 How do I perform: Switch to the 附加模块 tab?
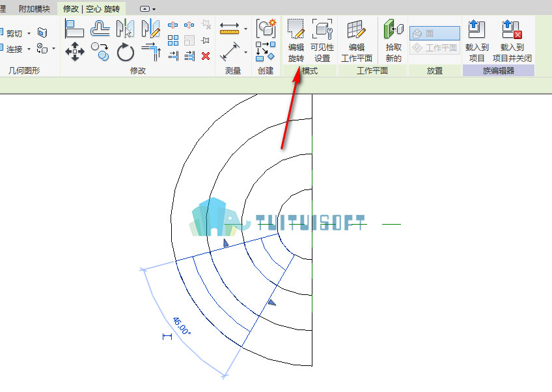(34, 8)
